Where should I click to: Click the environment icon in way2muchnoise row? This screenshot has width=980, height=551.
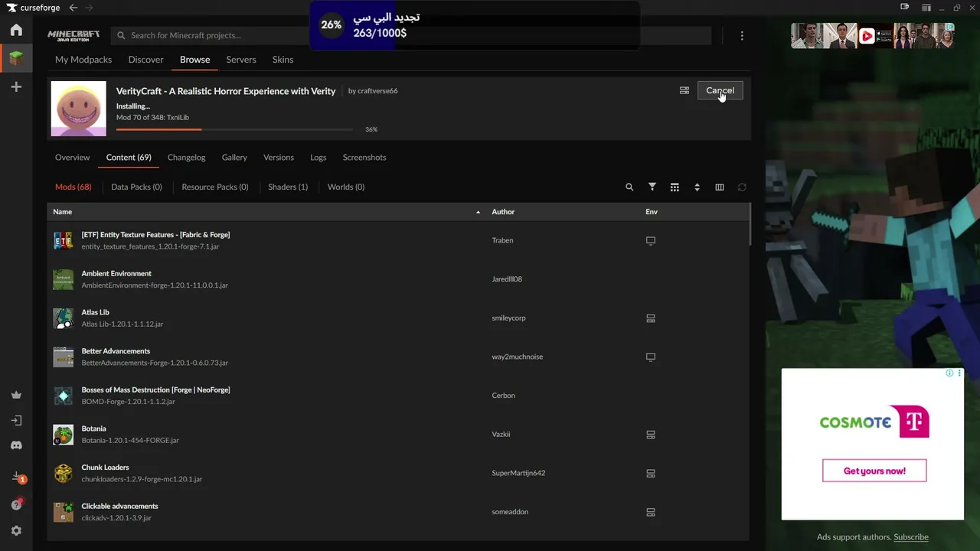(651, 357)
